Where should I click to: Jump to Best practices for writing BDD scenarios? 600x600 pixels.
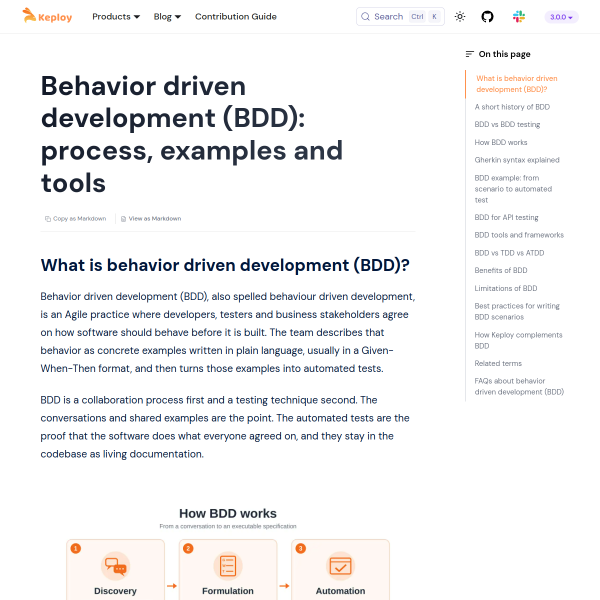point(517,311)
